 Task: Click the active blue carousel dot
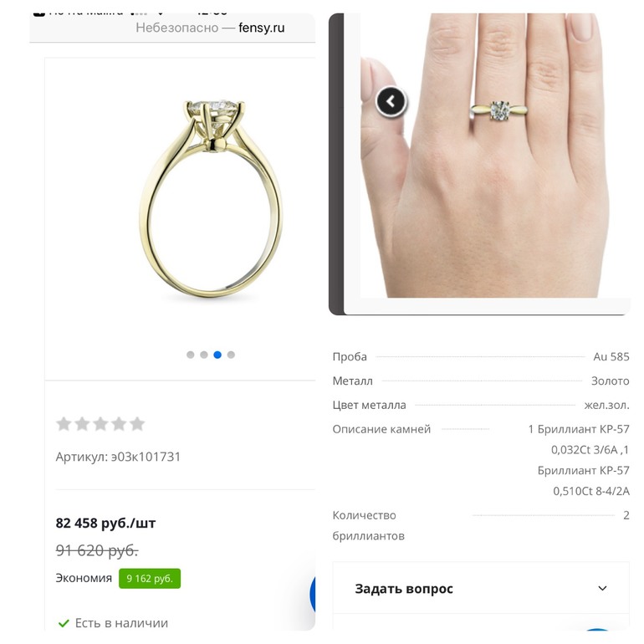click(x=217, y=355)
